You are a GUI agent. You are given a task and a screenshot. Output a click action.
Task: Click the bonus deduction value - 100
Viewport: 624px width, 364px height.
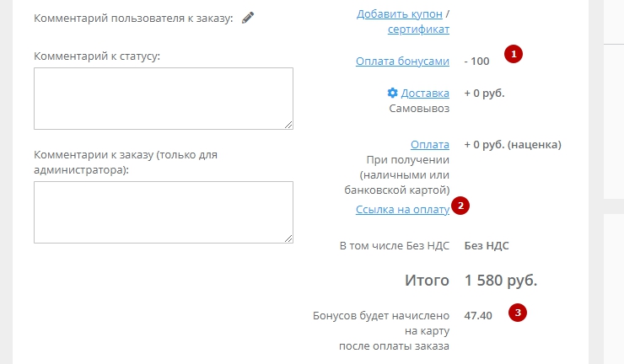pos(478,61)
